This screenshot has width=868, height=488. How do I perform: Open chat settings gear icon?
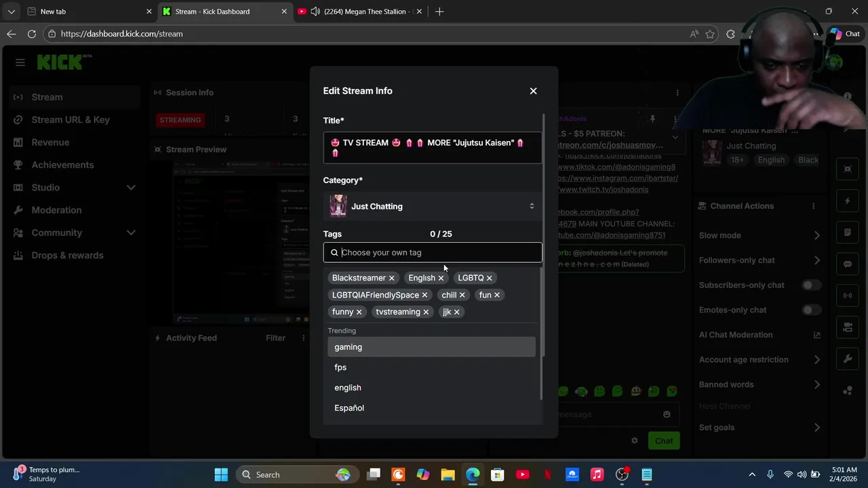pyautogui.click(x=634, y=441)
